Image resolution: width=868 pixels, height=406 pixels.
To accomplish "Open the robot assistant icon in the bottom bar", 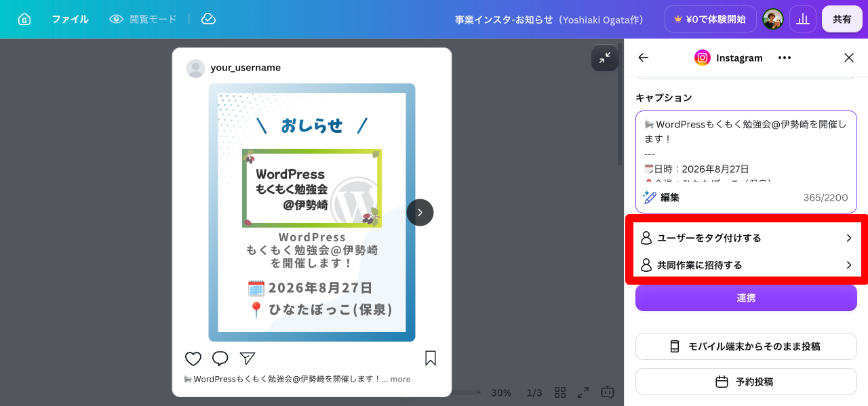I will [x=608, y=392].
